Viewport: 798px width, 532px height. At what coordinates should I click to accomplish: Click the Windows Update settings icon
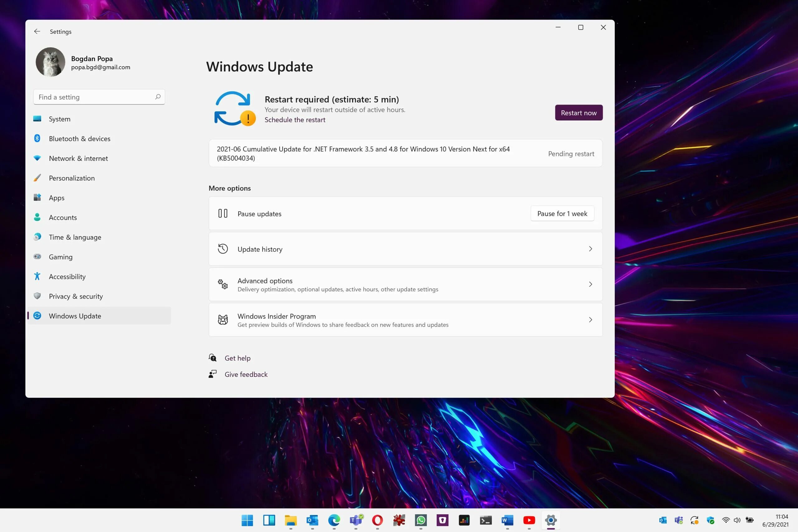[x=37, y=315]
